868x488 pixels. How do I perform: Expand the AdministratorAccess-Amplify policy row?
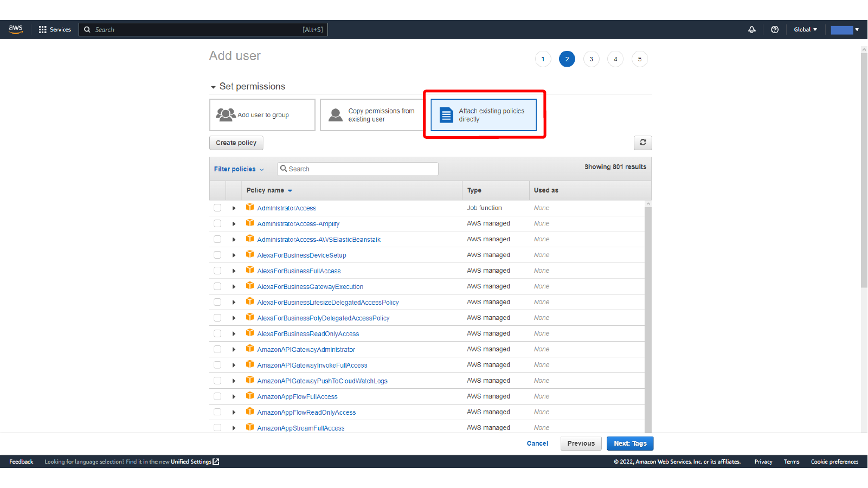pyautogui.click(x=234, y=224)
